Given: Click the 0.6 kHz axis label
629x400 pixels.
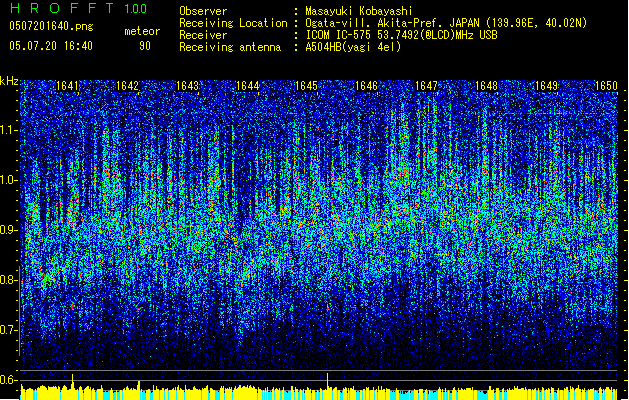Looking at the screenshot, I should [x=9, y=380].
